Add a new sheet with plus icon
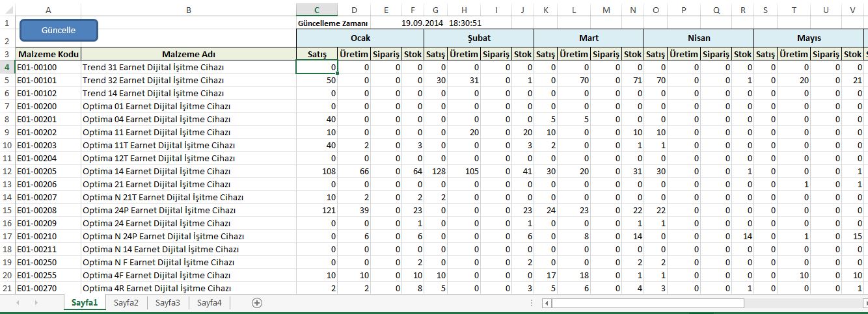Screen dimensions: 868x314 pyautogui.click(x=257, y=302)
